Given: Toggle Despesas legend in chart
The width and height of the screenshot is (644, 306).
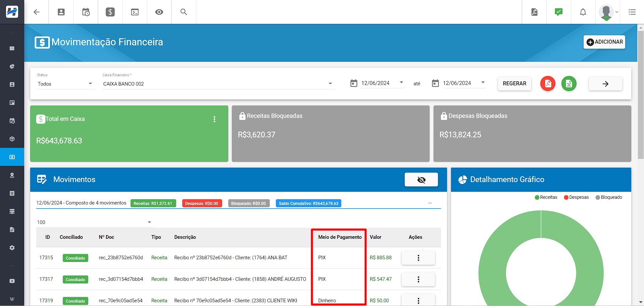Looking at the screenshot, I should click(x=576, y=198).
